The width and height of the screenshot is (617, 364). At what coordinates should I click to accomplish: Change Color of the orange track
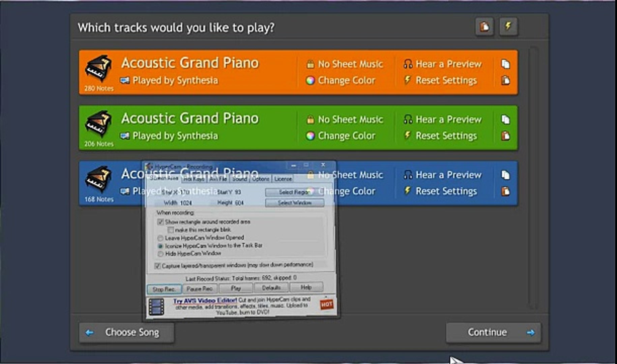pos(341,80)
